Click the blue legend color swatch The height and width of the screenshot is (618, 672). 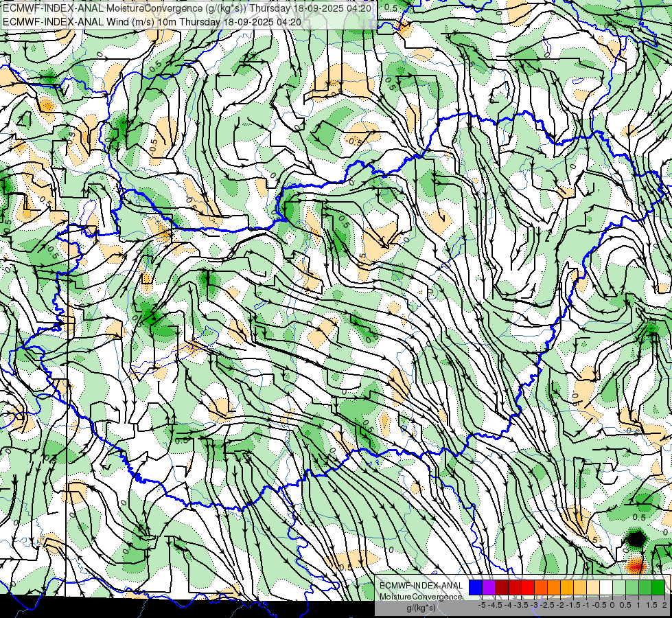pyautogui.click(x=476, y=588)
